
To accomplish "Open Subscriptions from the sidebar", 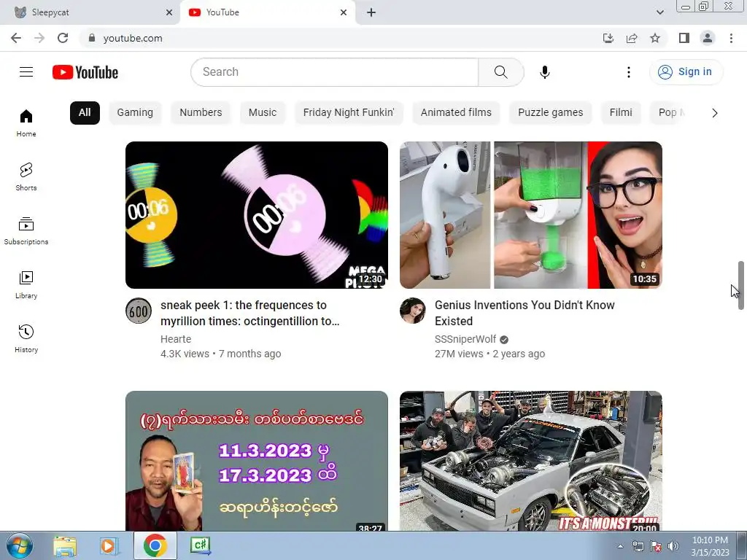I will point(26,230).
